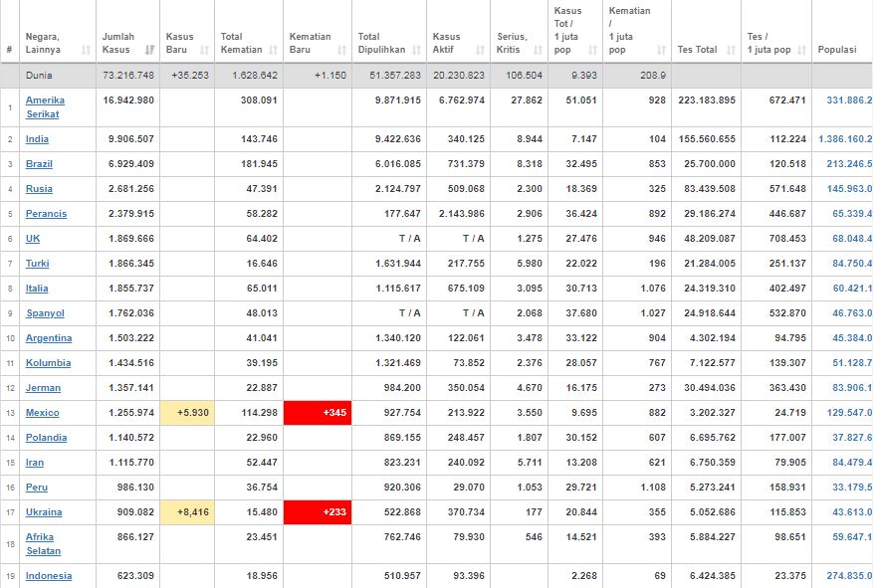Screen dimensions: 873x588
Task: Select Polandia total tests 6.695.762
Action: click(x=712, y=437)
